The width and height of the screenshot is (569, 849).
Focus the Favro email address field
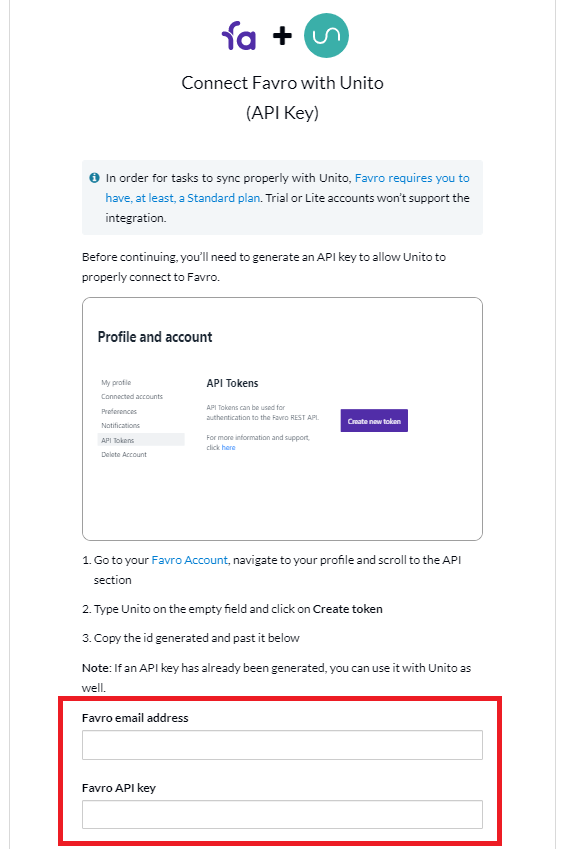[x=282, y=745]
